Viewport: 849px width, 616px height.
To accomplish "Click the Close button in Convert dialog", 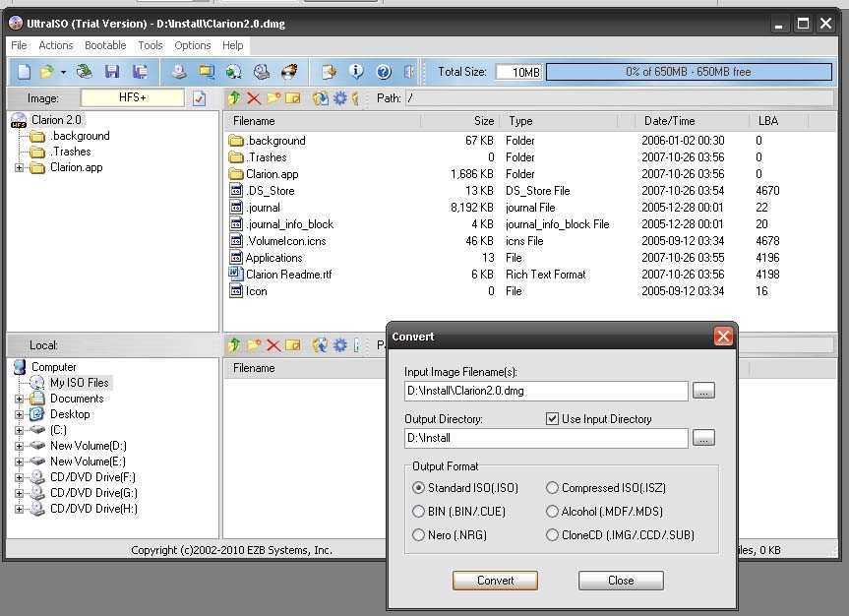I will 621,581.
